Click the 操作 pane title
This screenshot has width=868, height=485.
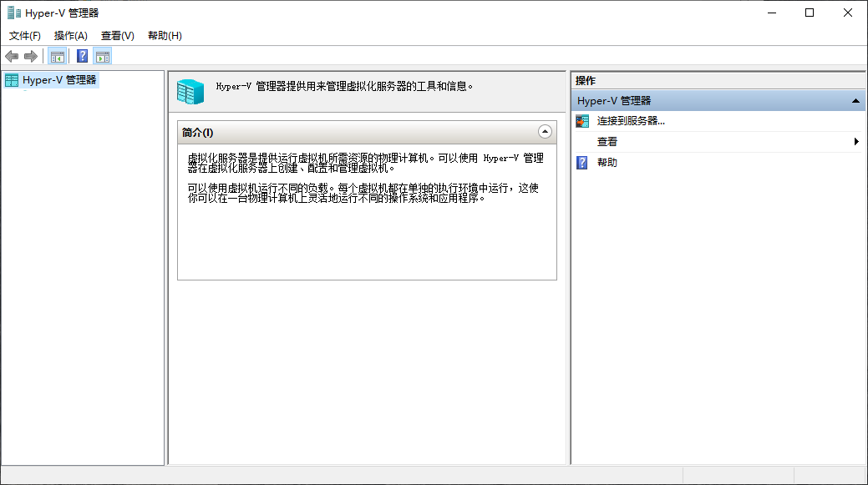tap(585, 81)
